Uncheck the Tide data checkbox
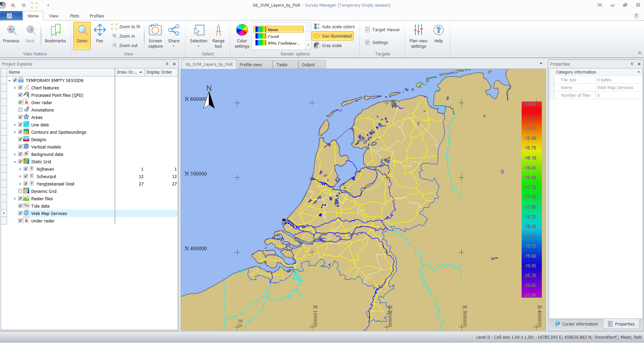The image size is (644, 343). click(x=21, y=206)
